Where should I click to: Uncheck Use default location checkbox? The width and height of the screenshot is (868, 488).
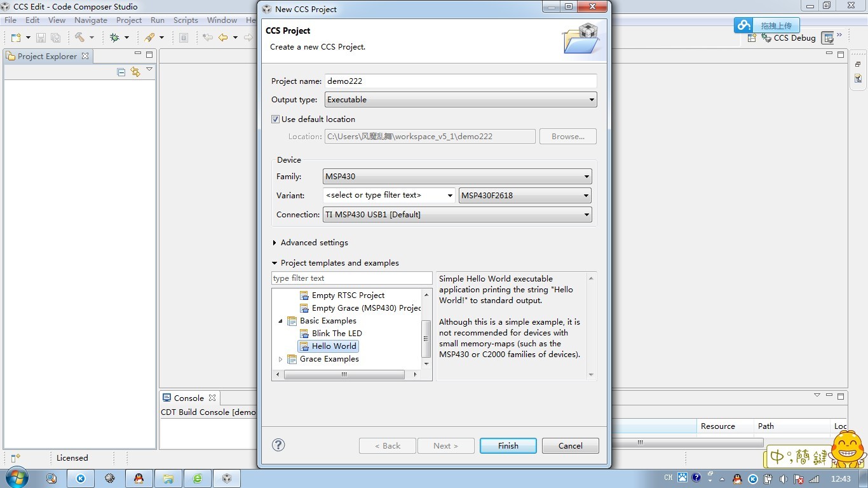(275, 119)
